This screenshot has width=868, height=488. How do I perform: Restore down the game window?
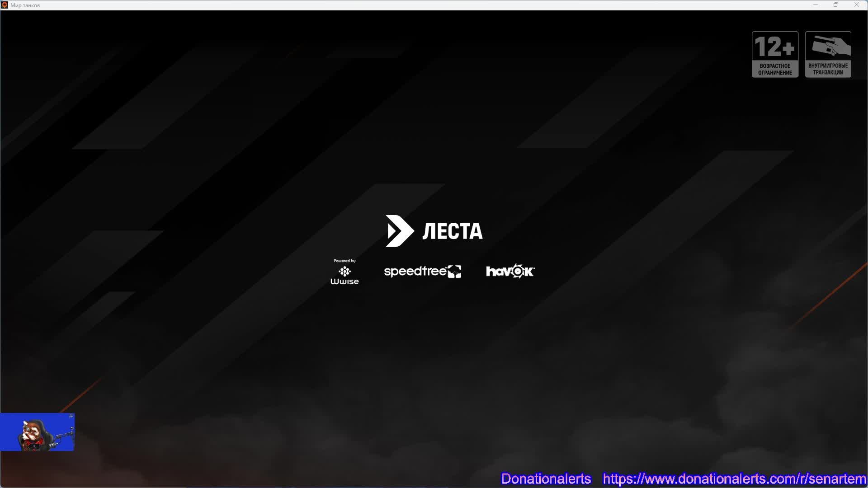coord(836,5)
